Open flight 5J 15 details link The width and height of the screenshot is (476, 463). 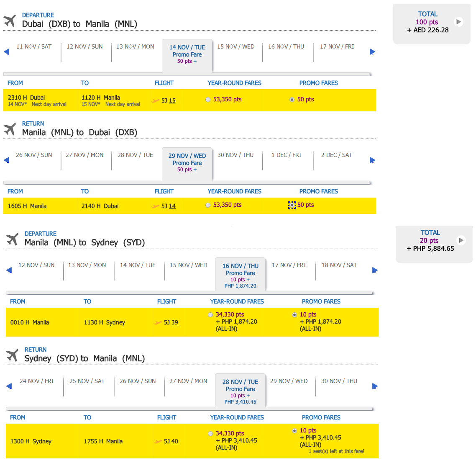172,100
